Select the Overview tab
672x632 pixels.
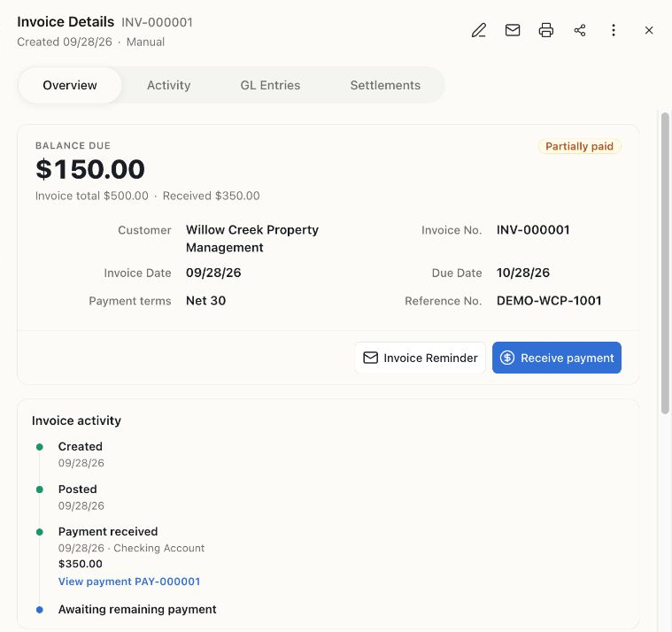[x=70, y=85]
